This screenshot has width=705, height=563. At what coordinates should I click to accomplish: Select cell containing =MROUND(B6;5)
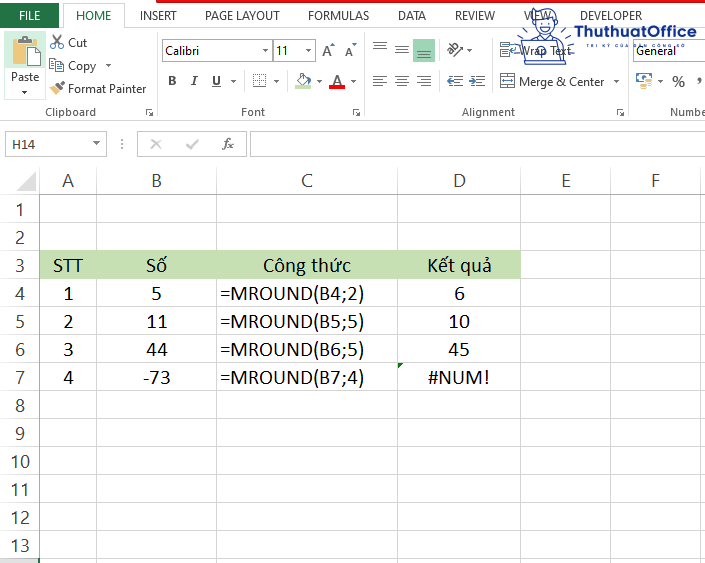pos(307,349)
